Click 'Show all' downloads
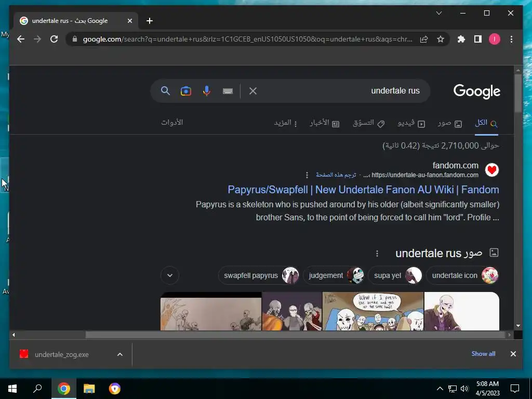 pos(483,354)
